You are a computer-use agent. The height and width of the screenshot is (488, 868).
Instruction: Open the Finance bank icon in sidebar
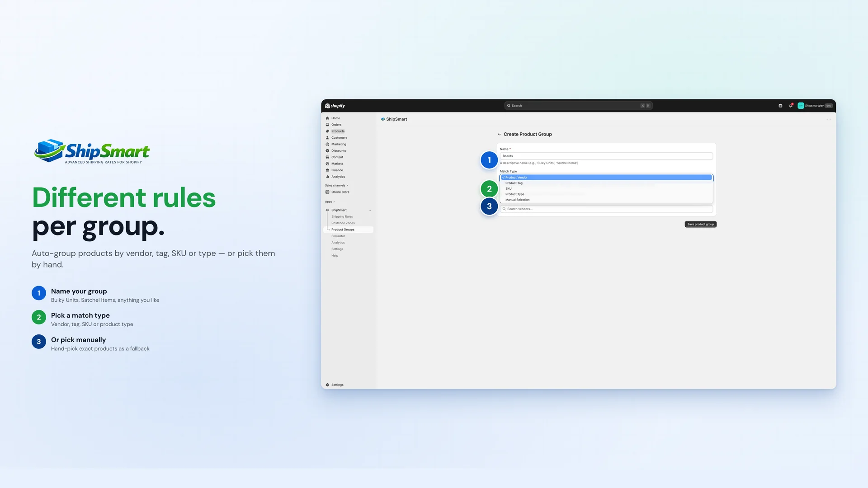(327, 170)
